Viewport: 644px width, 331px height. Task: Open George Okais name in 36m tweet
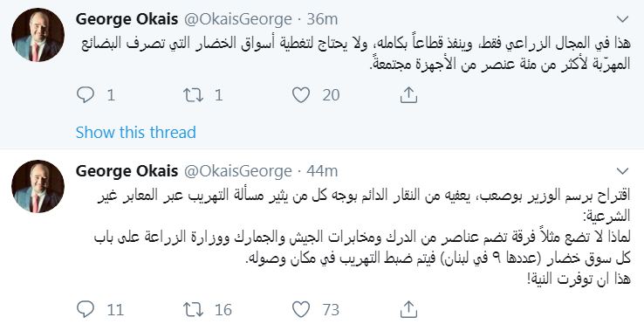coord(127,19)
